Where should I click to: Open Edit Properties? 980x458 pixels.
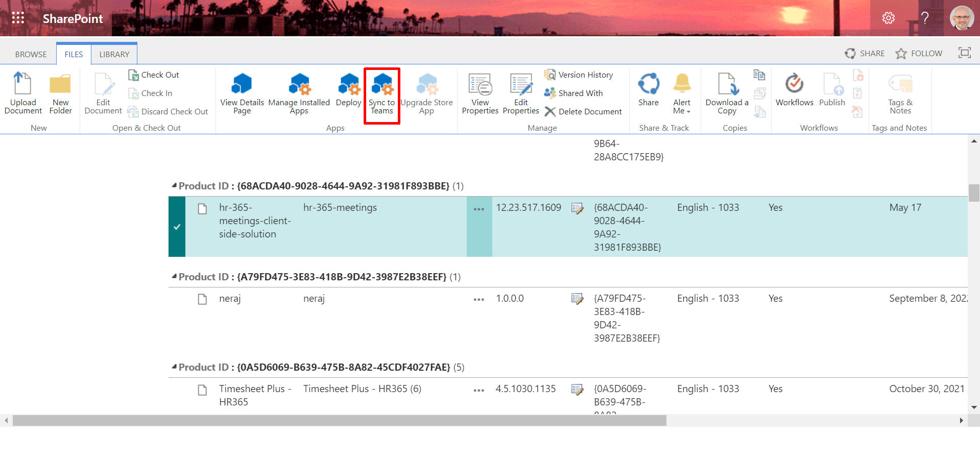521,93
